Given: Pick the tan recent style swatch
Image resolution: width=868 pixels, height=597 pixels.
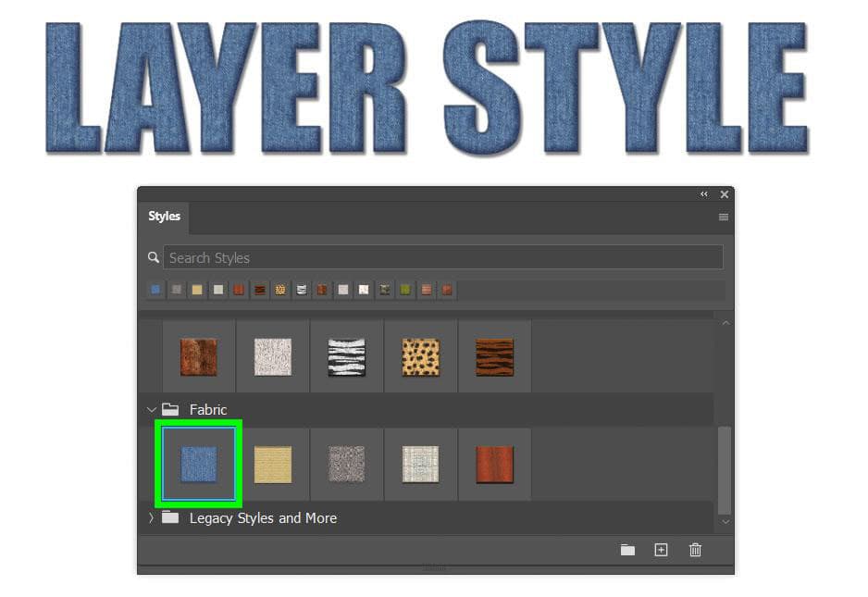Looking at the screenshot, I should [197, 290].
